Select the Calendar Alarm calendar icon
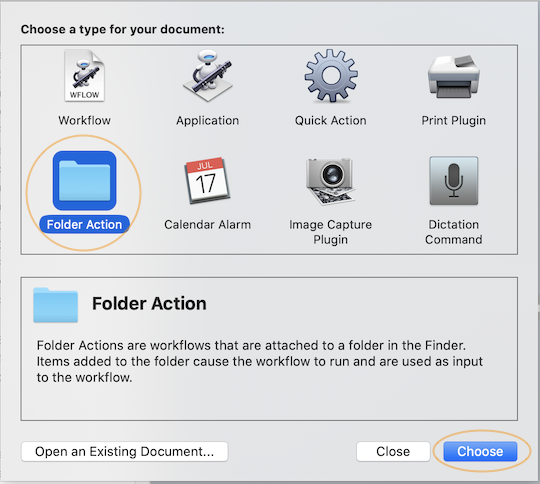The height and width of the screenshot is (484, 540). coord(208,181)
